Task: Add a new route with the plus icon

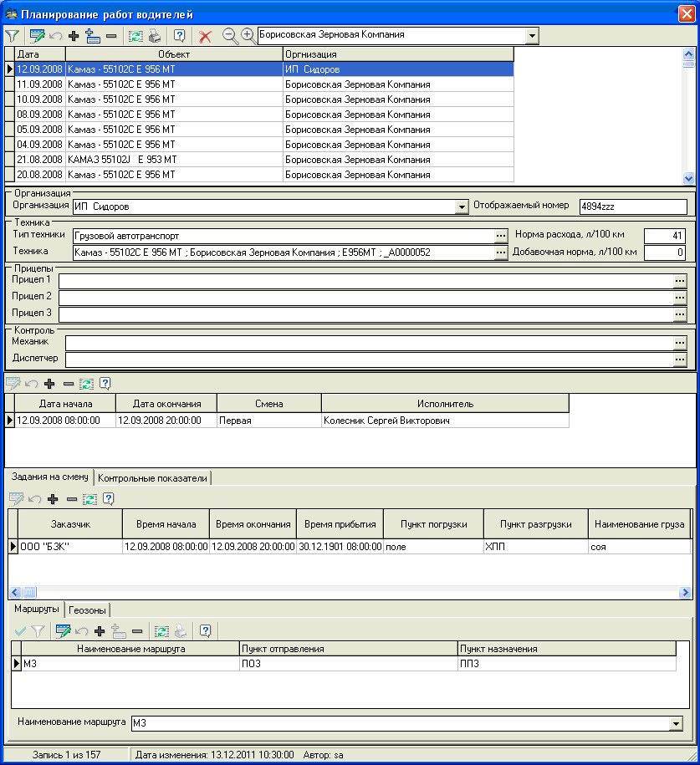Action: point(100,631)
